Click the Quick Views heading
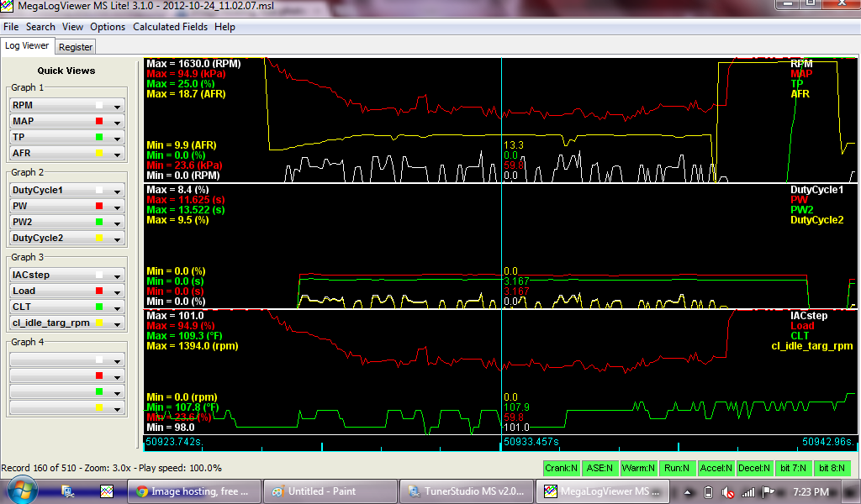The height and width of the screenshot is (504, 861). [x=66, y=71]
